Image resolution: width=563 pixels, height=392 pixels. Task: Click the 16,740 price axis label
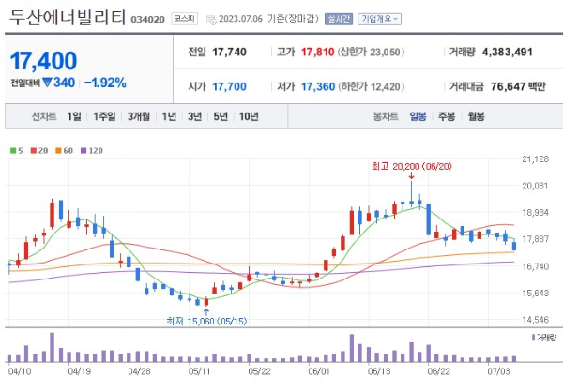click(536, 266)
